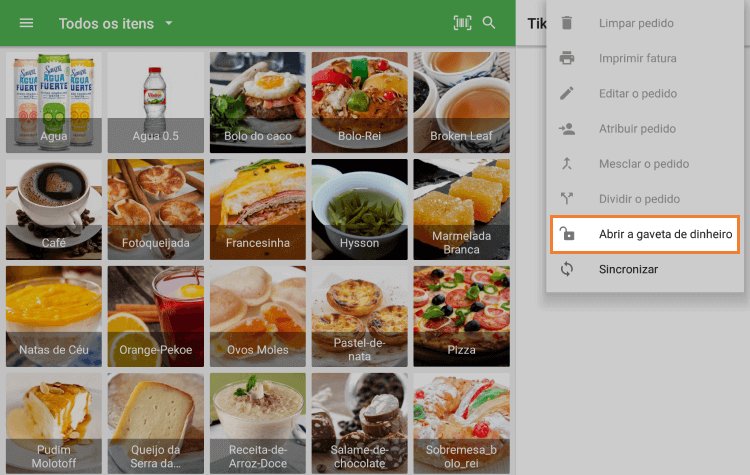Click the open-lock cash drawer icon

click(x=567, y=233)
